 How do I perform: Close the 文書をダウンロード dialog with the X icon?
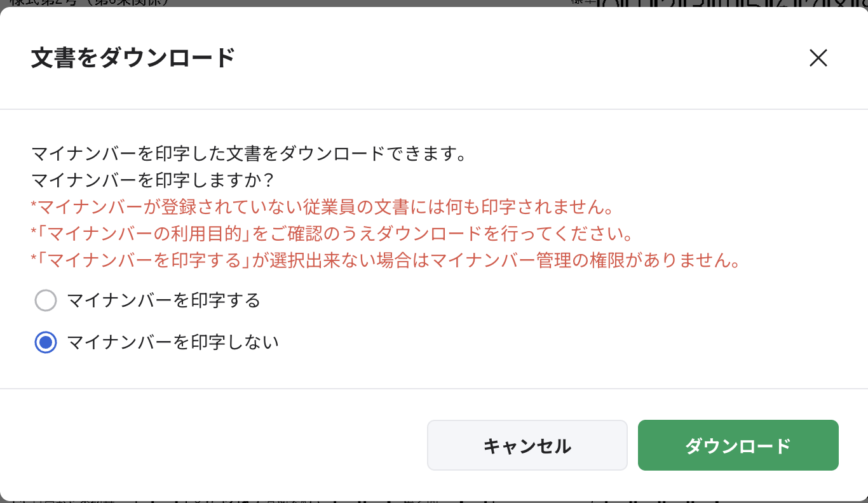tap(818, 58)
